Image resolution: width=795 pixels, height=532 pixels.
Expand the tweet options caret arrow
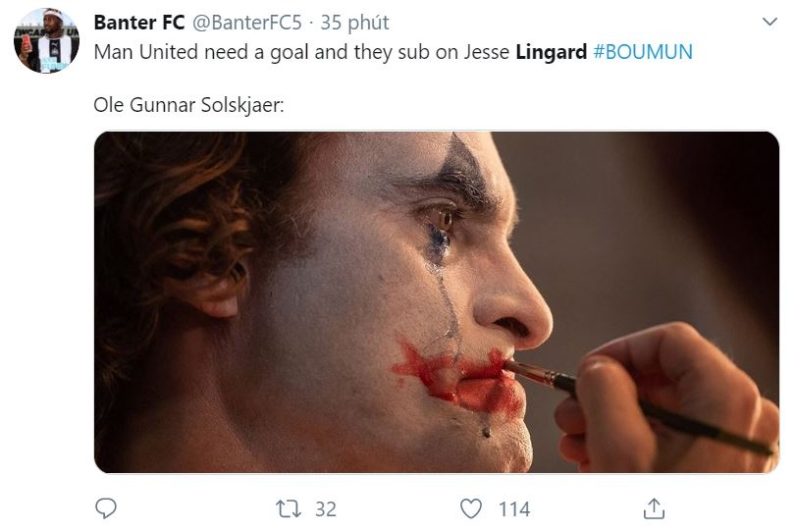[768, 22]
